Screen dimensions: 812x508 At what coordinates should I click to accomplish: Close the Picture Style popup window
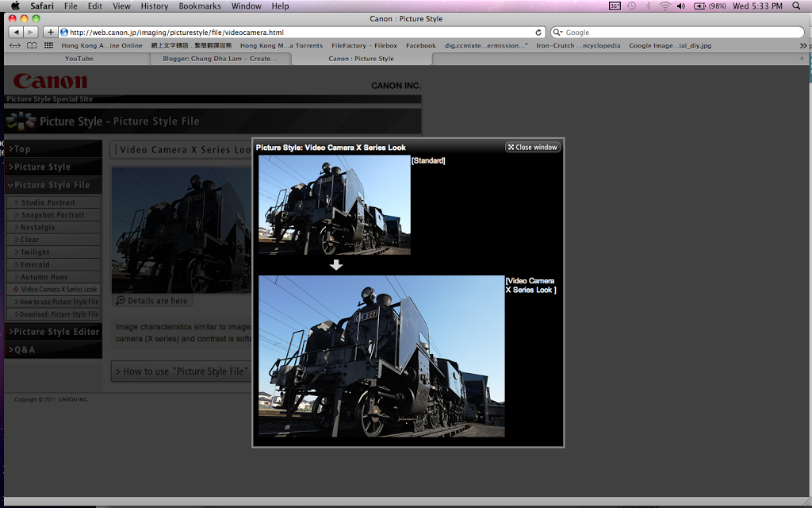(533, 147)
